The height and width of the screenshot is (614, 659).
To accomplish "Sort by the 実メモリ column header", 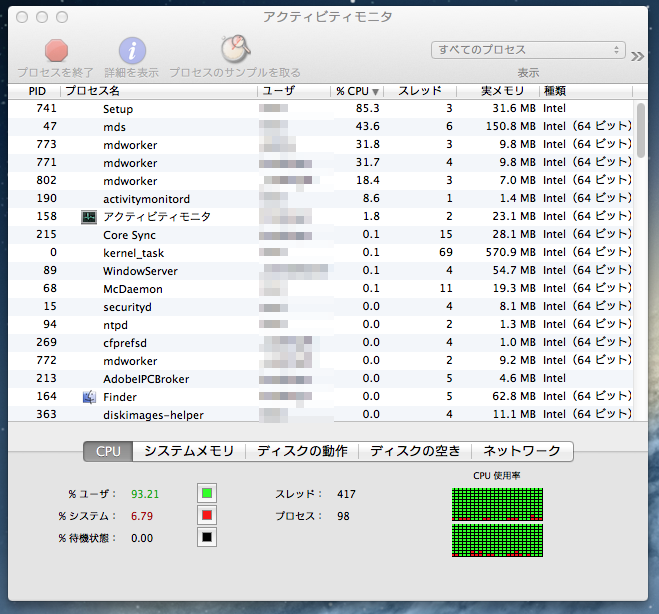I will pyautogui.click(x=498, y=91).
